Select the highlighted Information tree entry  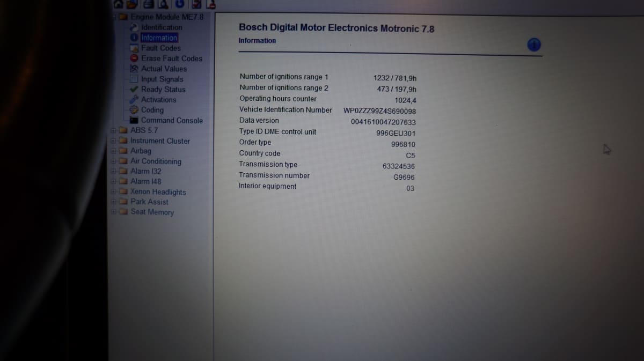(x=159, y=38)
